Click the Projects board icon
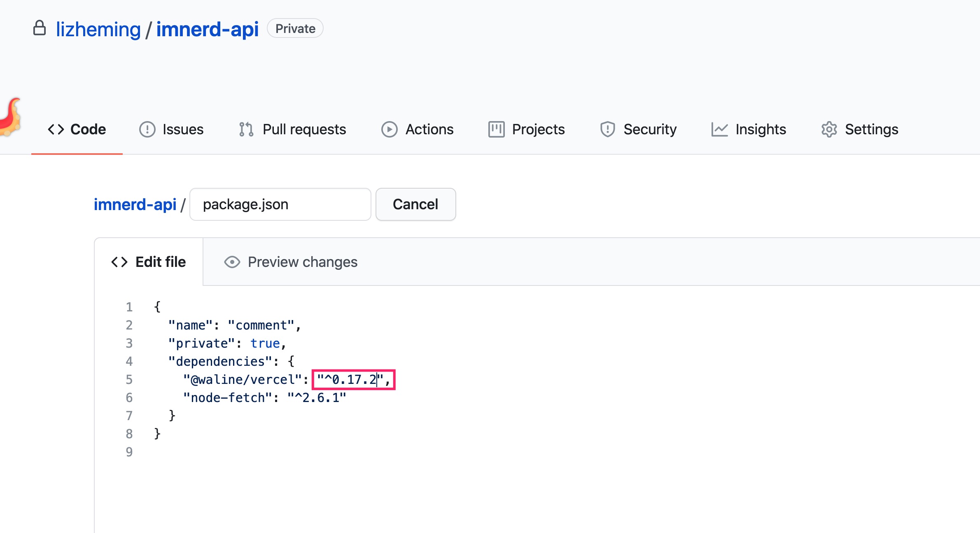Screen dimensions: 980x533 [496, 129]
